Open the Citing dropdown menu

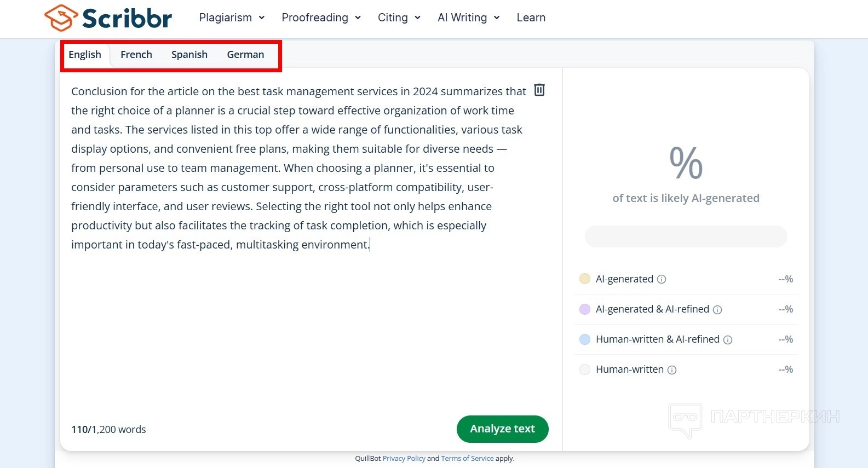399,18
